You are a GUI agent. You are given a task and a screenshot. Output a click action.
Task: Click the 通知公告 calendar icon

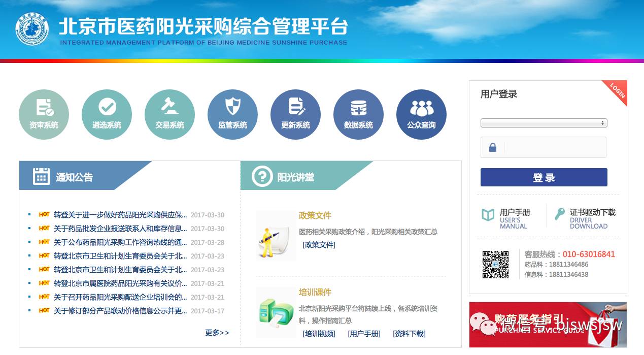(x=41, y=175)
